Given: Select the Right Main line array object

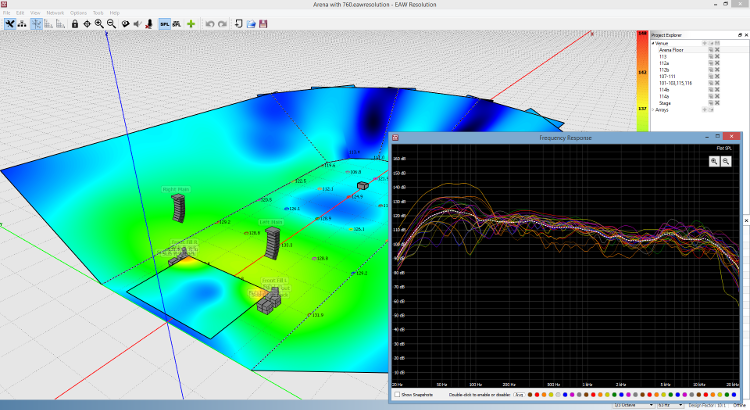Looking at the screenshot, I should click(x=178, y=209).
